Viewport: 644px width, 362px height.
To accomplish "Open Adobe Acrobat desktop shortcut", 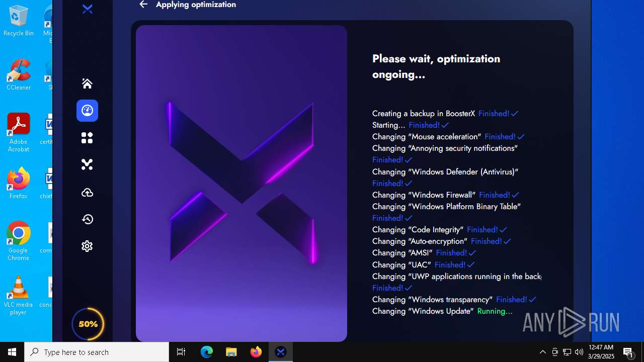I will (19, 133).
